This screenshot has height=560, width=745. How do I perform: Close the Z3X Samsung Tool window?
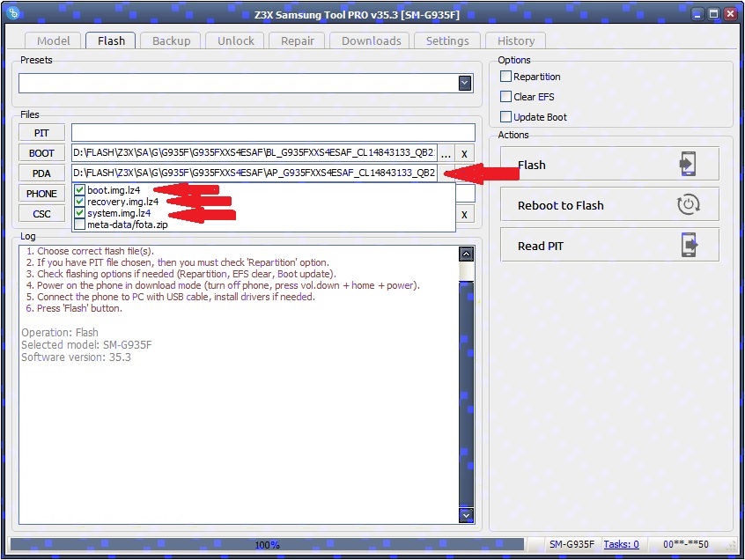730,14
